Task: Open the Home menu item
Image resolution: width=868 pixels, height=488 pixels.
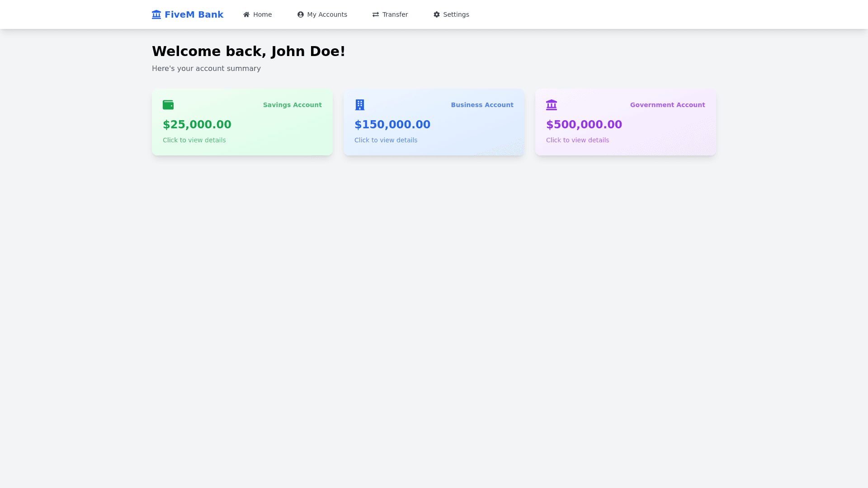Action: [257, 14]
